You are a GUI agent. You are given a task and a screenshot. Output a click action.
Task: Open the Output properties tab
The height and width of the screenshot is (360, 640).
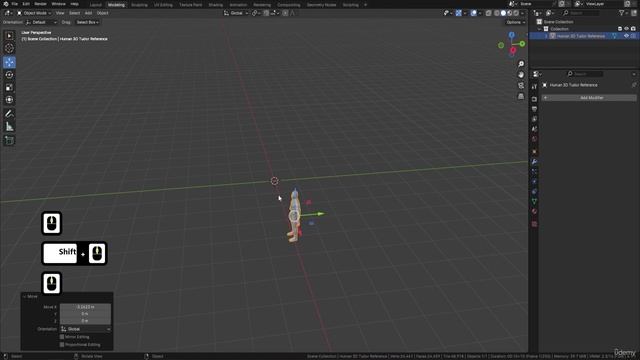(534, 109)
